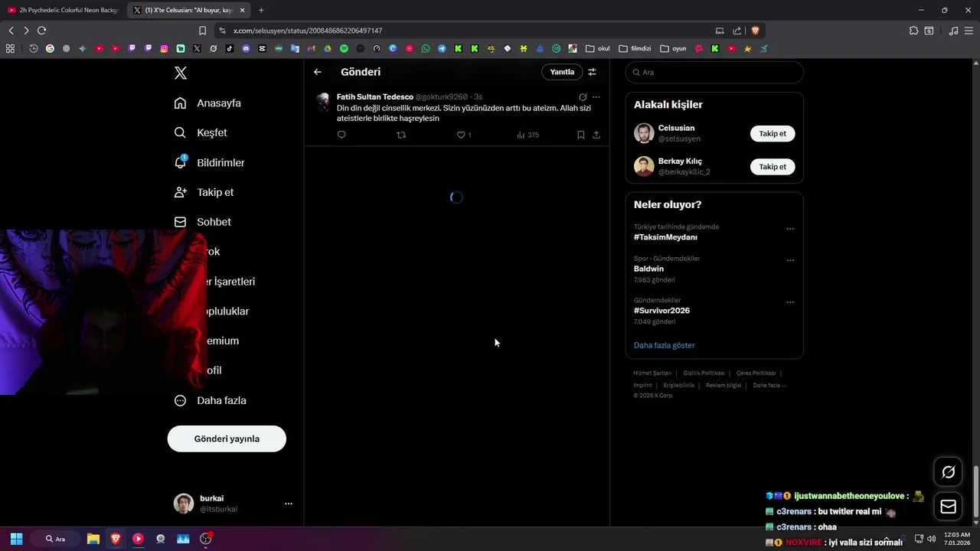This screenshot has height=551, width=980.
Task: Click the Daha fazla göster link
Action: 664,345
